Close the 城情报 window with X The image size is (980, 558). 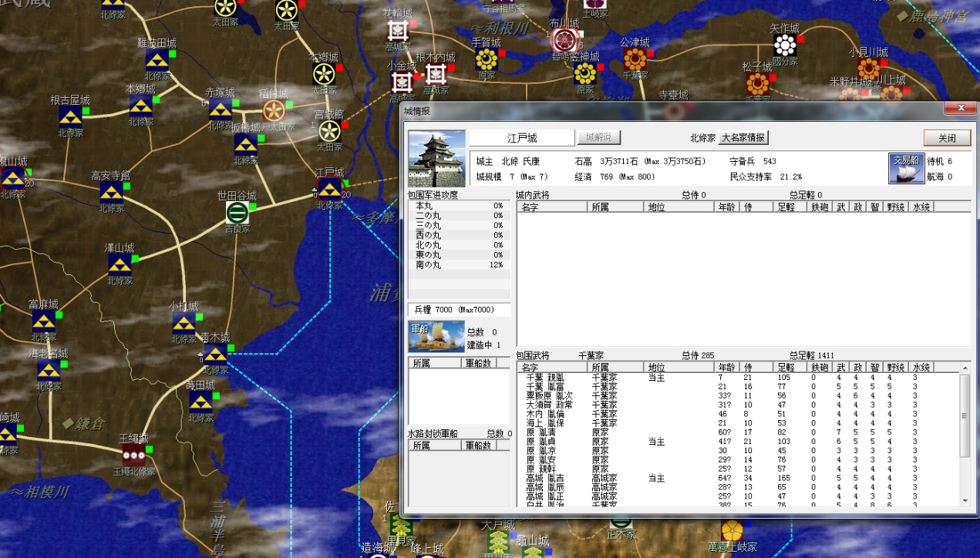pos(960,109)
